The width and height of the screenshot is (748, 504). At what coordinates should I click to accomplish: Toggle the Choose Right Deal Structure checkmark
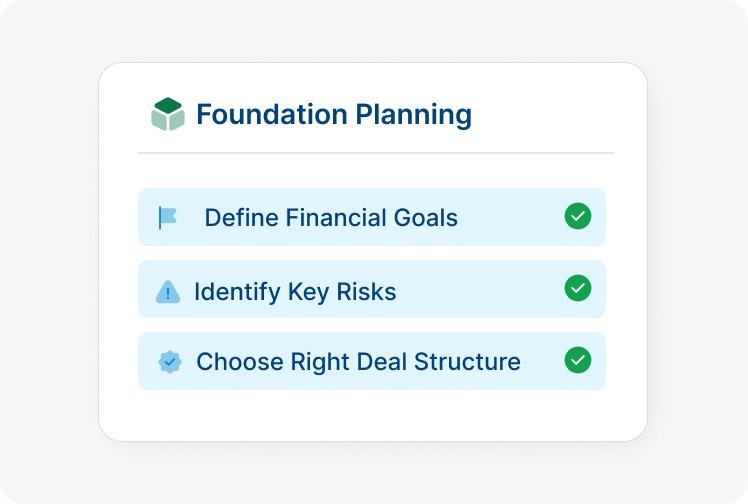click(x=578, y=360)
